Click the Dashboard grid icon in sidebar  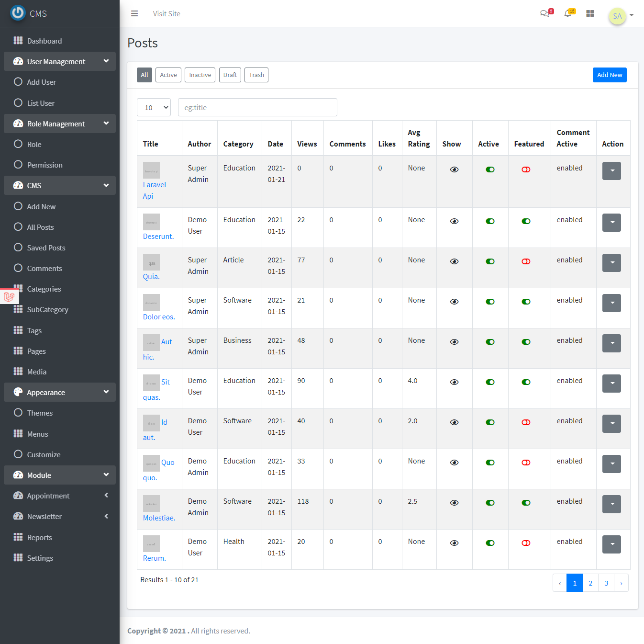pos(18,41)
